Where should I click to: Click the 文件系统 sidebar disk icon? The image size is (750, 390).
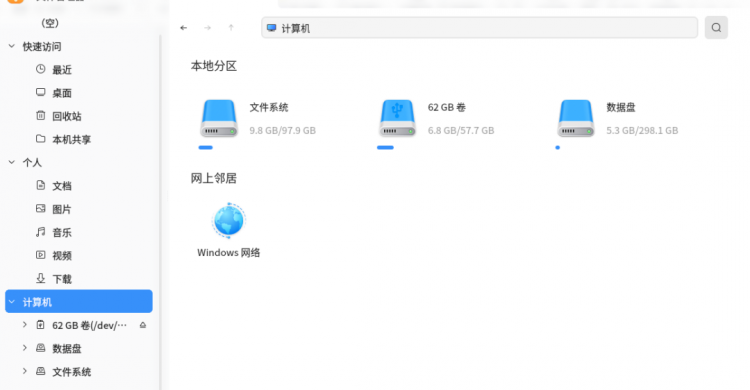point(41,371)
